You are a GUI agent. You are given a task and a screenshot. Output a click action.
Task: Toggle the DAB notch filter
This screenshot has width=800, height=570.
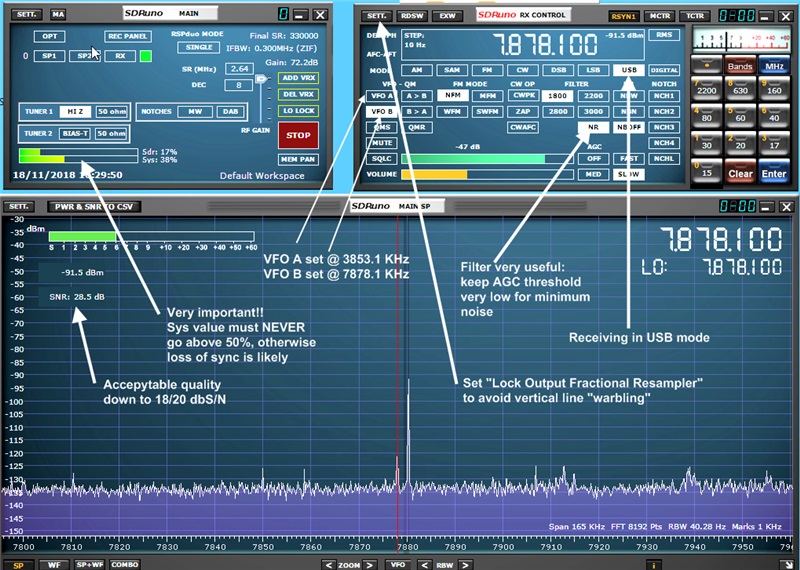click(230, 111)
